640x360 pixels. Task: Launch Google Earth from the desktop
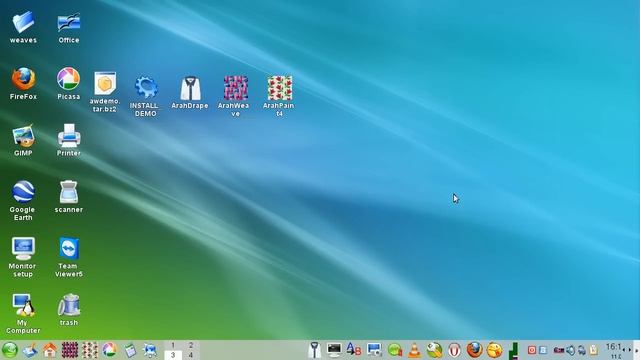23,191
